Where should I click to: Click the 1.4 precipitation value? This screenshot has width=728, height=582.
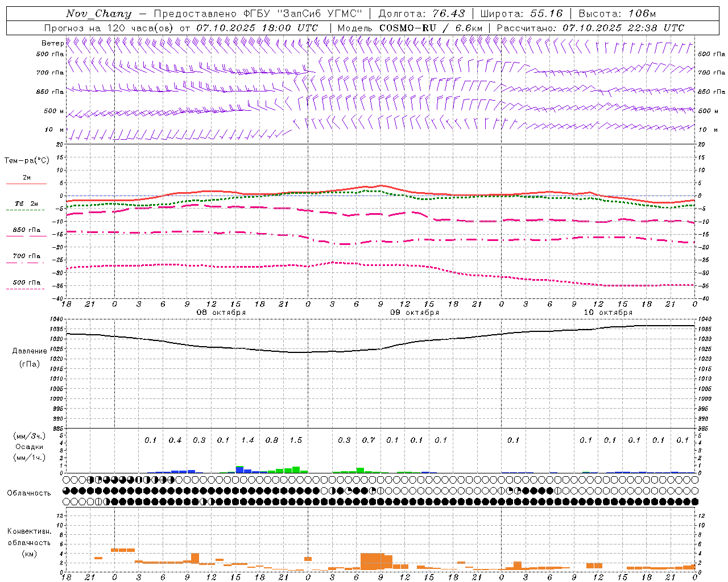tap(247, 440)
